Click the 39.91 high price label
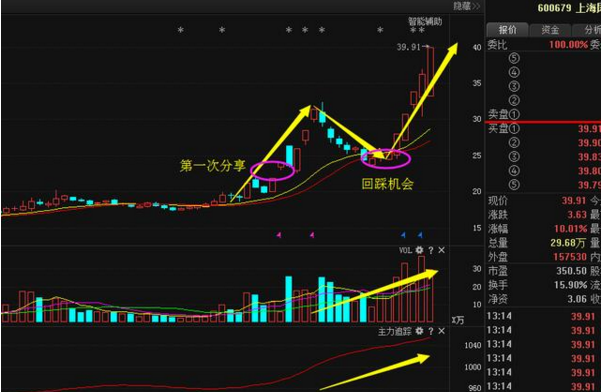 point(409,47)
